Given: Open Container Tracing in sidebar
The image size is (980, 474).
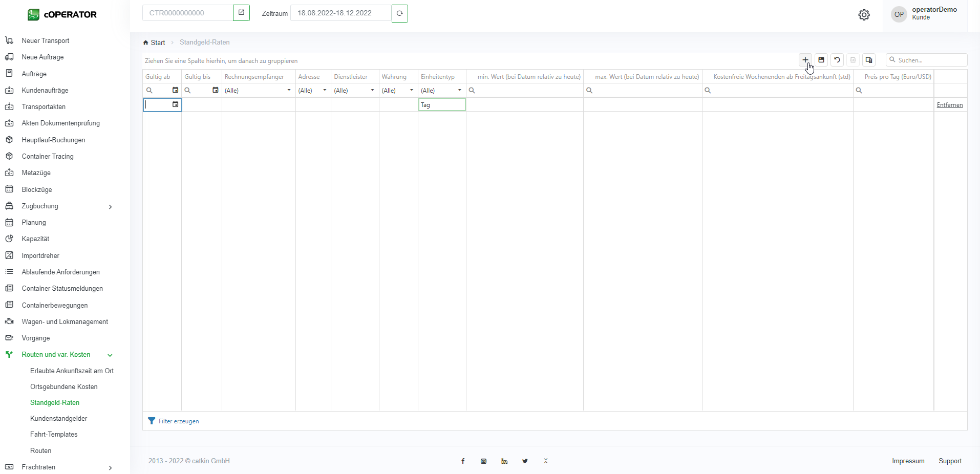Looking at the screenshot, I should pos(48,157).
